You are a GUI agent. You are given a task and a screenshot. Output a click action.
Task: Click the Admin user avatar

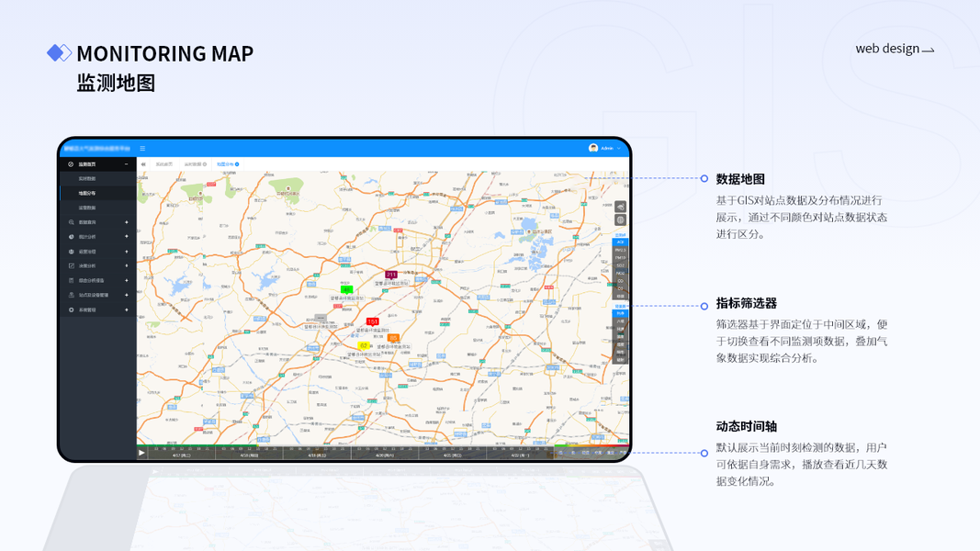pyautogui.click(x=593, y=148)
